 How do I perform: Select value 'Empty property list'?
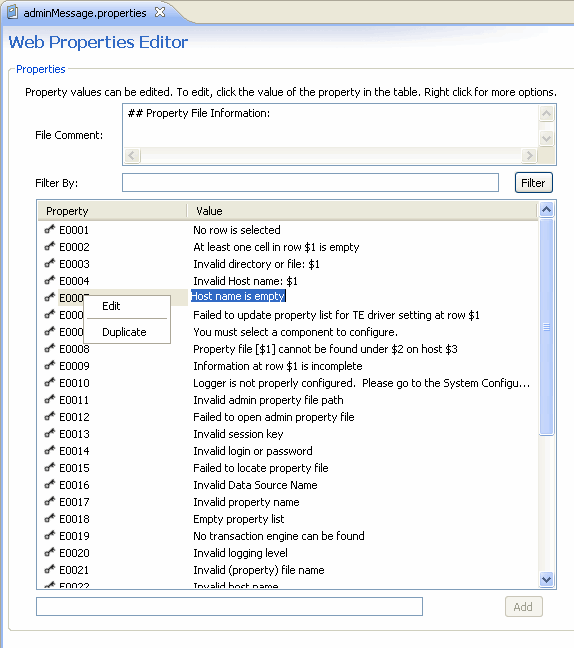238,519
